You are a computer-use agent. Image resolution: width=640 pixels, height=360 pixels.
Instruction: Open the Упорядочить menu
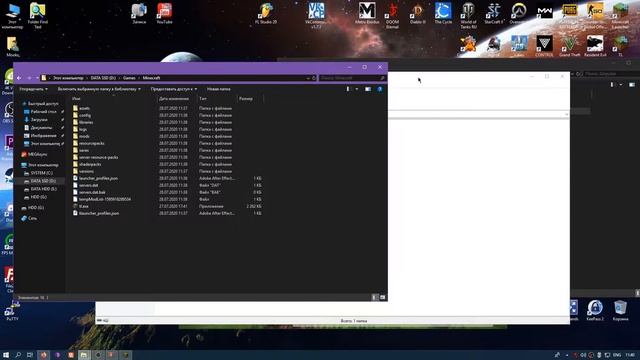click(x=33, y=89)
